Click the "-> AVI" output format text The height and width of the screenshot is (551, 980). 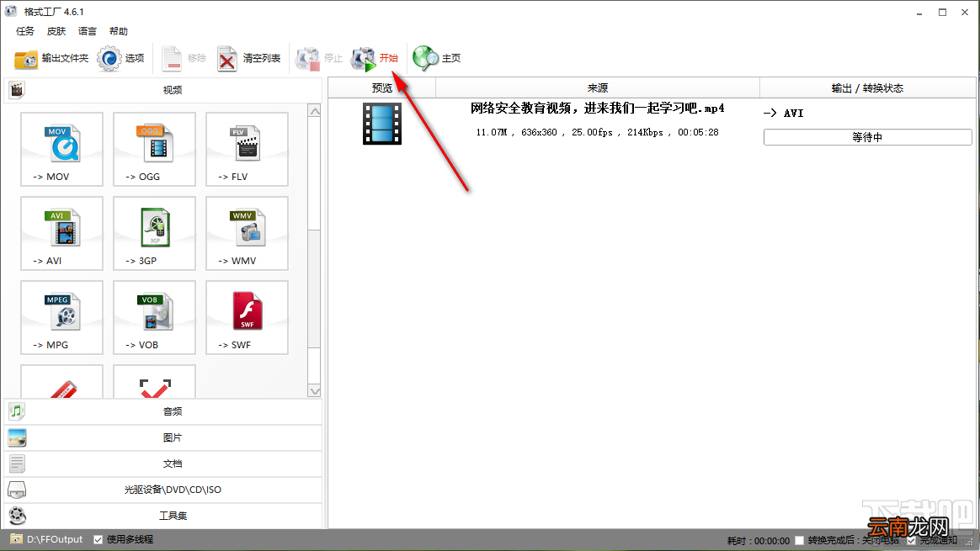[x=783, y=113]
